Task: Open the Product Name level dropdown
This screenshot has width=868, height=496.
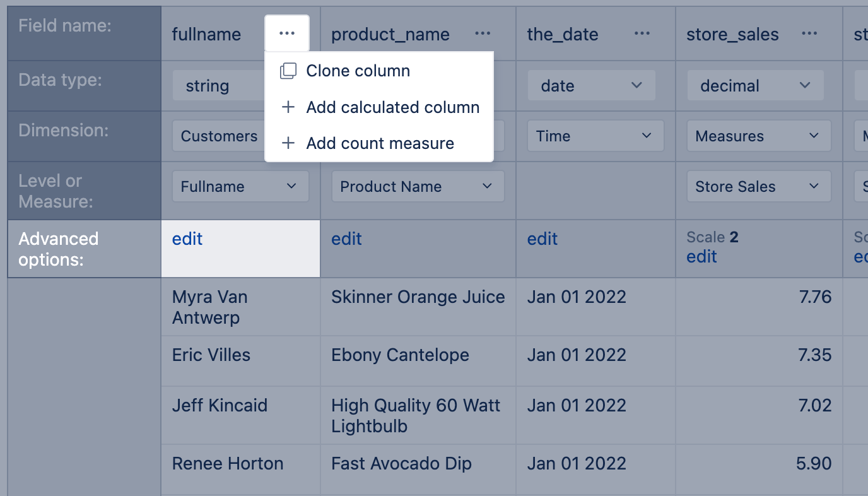Action: tap(418, 187)
